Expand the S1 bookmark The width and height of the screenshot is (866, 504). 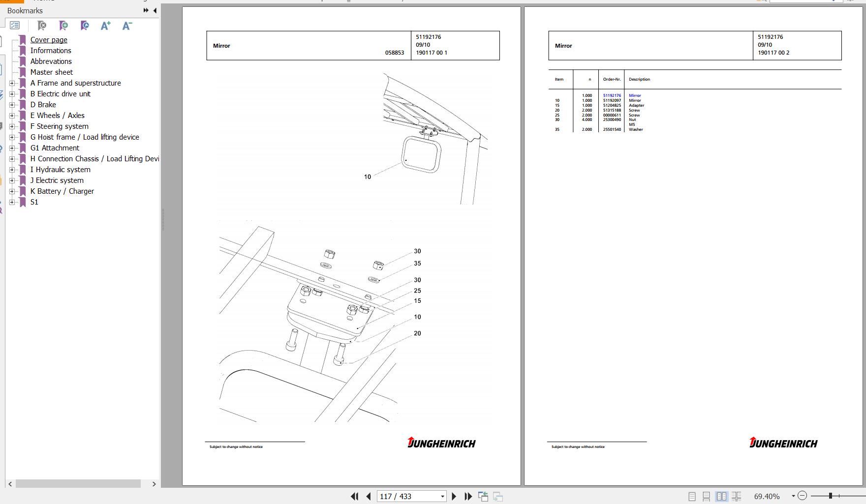(12, 202)
